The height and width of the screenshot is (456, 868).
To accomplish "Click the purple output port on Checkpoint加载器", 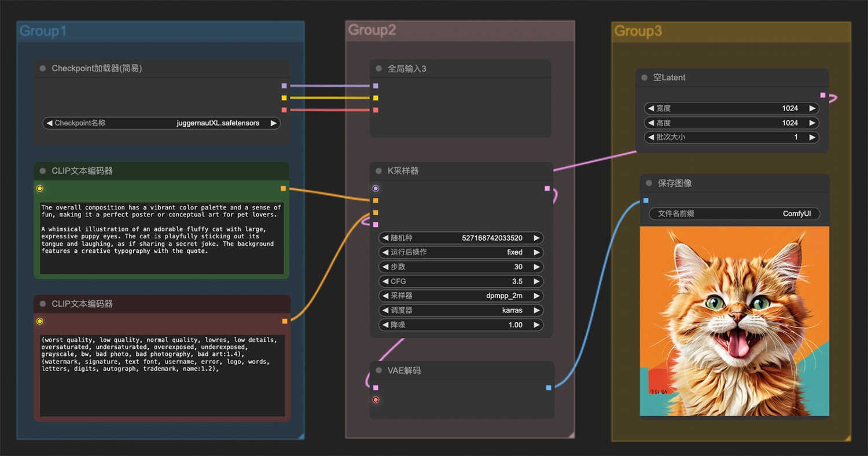I will click(284, 86).
